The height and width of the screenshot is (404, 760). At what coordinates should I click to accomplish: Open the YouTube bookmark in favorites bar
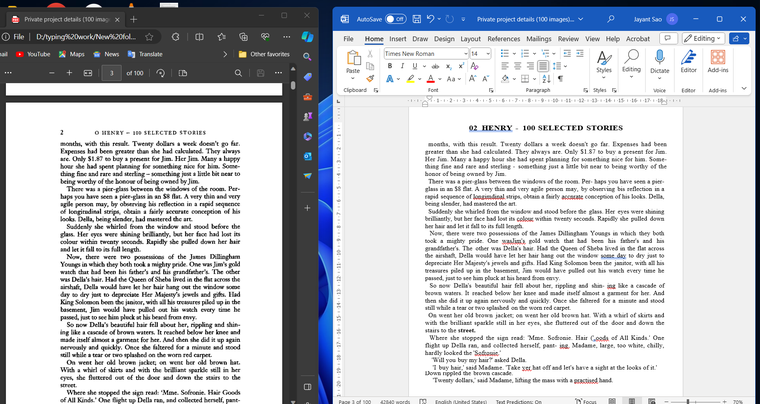[32, 54]
